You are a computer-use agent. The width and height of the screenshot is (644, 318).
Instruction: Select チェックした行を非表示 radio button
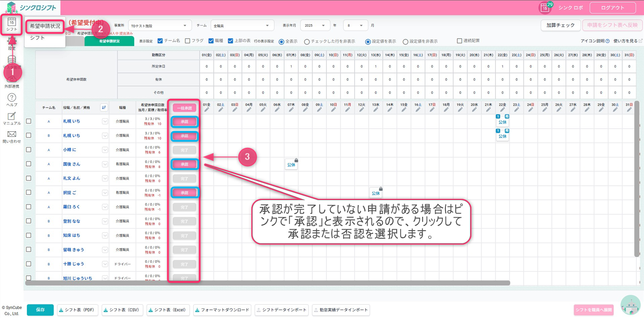(x=306, y=41)
